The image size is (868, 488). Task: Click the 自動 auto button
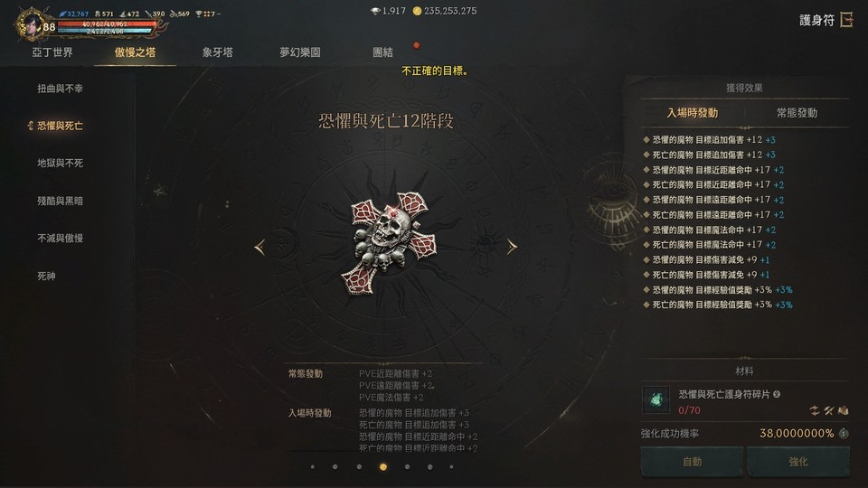click(x=692, y=462)
